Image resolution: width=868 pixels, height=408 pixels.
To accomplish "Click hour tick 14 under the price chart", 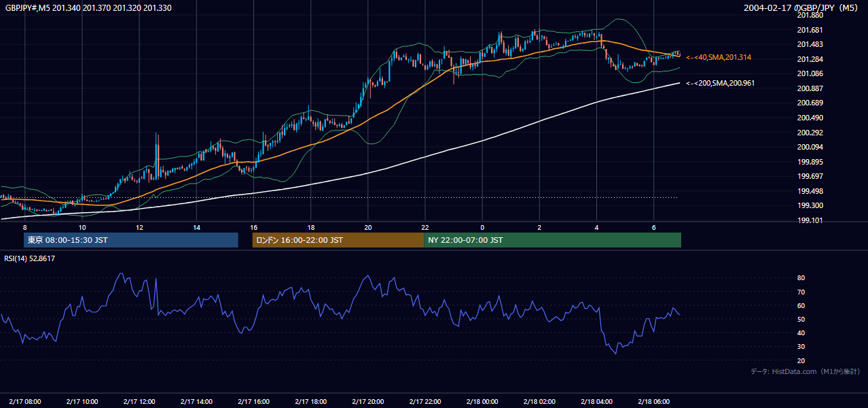I will tap(196, 227).
